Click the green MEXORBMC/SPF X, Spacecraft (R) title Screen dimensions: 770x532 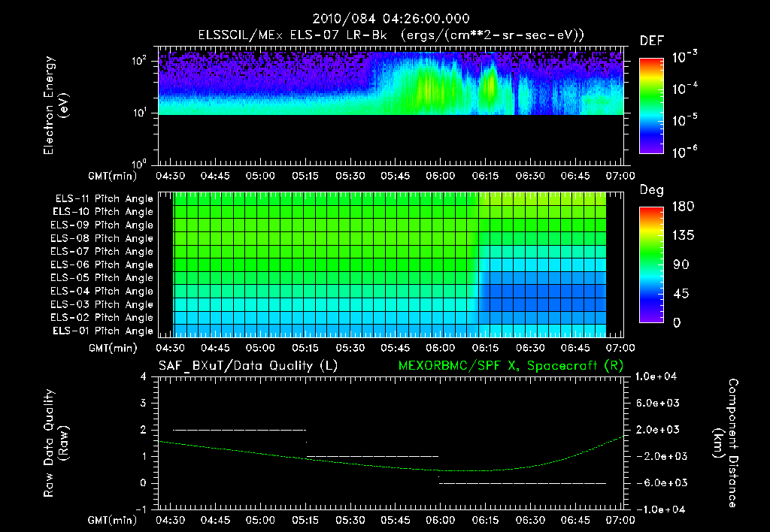tap(511, 366)
